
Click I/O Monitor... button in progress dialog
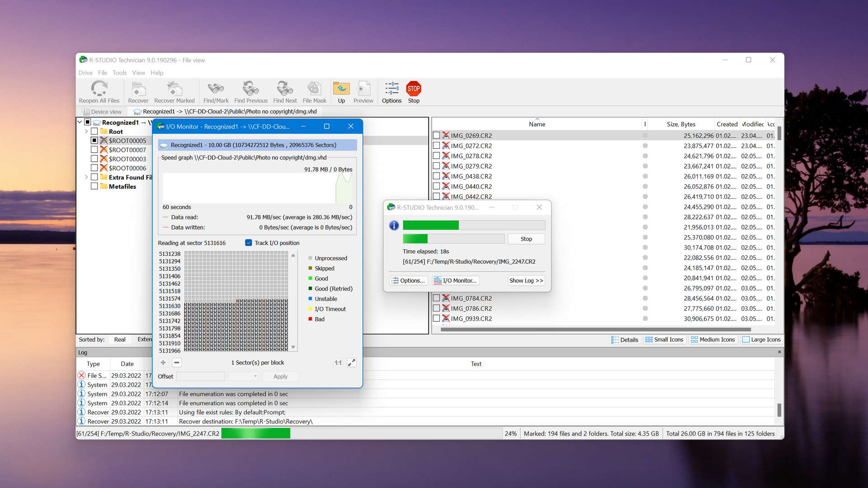(x=456, y=281)
